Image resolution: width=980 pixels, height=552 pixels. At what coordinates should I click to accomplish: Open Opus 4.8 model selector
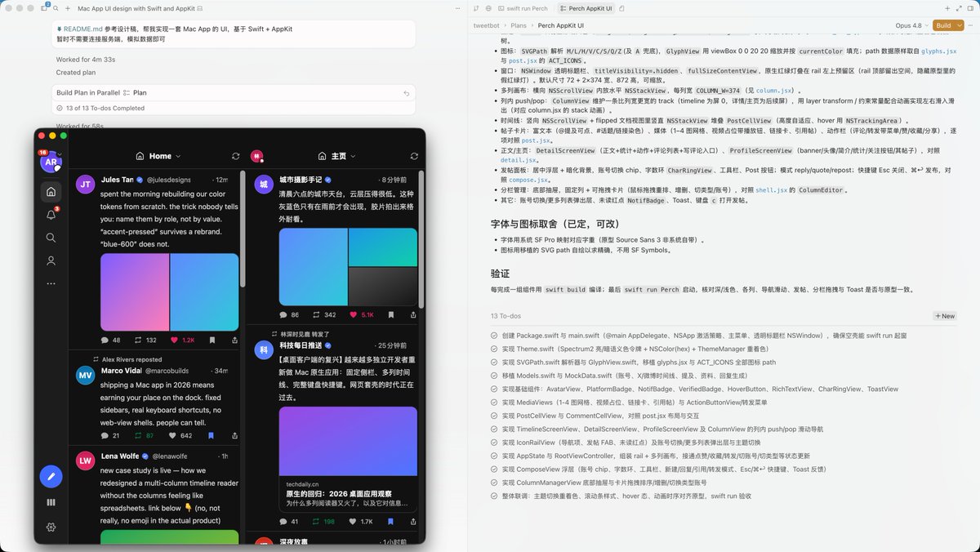(912, 25)
